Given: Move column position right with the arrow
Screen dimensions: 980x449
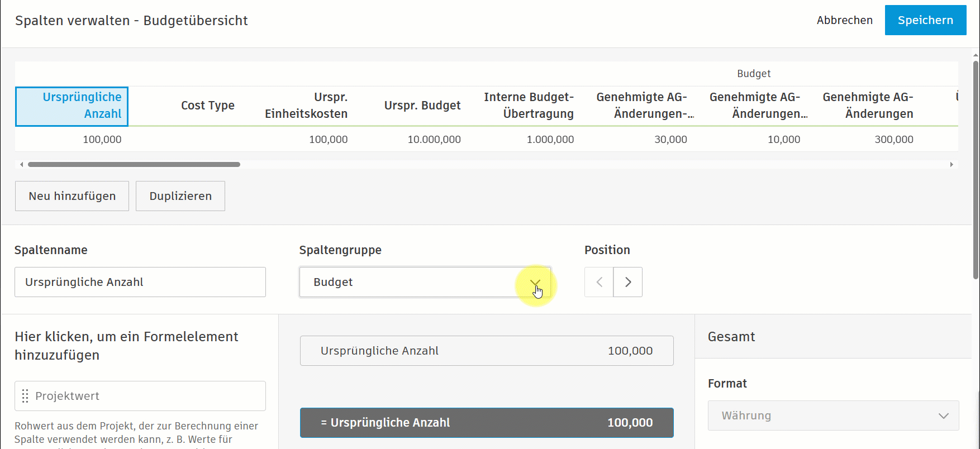Looking at the screenshot, I should [x=628, y=282].
